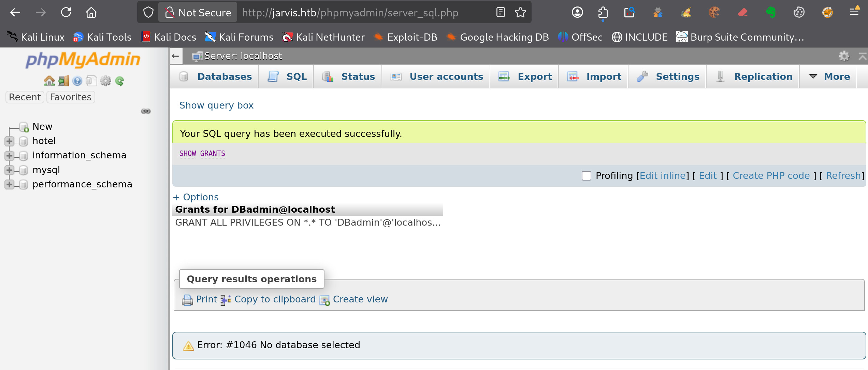Click Show query box link
The width and height of the screenshot is (868, 370).
coord(216,105)
